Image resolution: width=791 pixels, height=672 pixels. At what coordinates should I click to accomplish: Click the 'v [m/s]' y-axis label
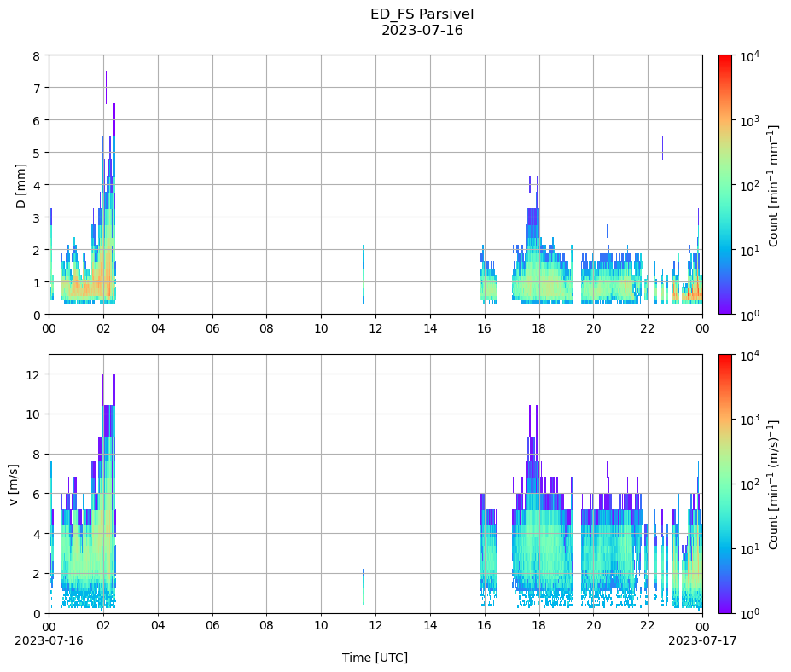pyautogui.click(x=14, y=484)
